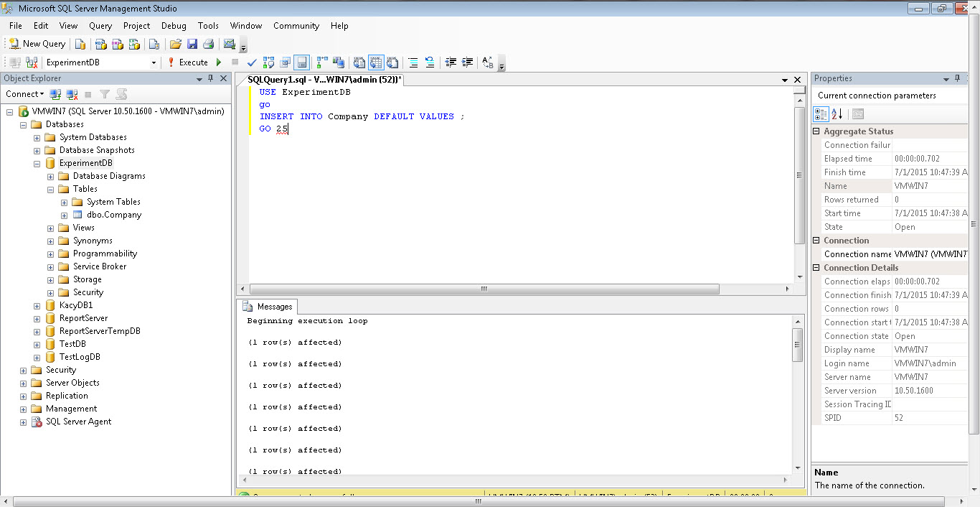Collapse Aggregate Status section in Properties

[816, 131]
